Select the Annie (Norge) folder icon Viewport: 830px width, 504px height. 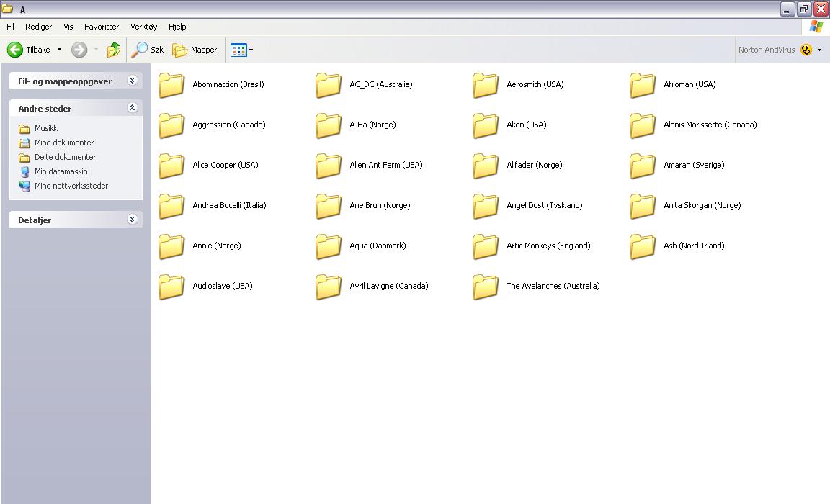point(171,246)
